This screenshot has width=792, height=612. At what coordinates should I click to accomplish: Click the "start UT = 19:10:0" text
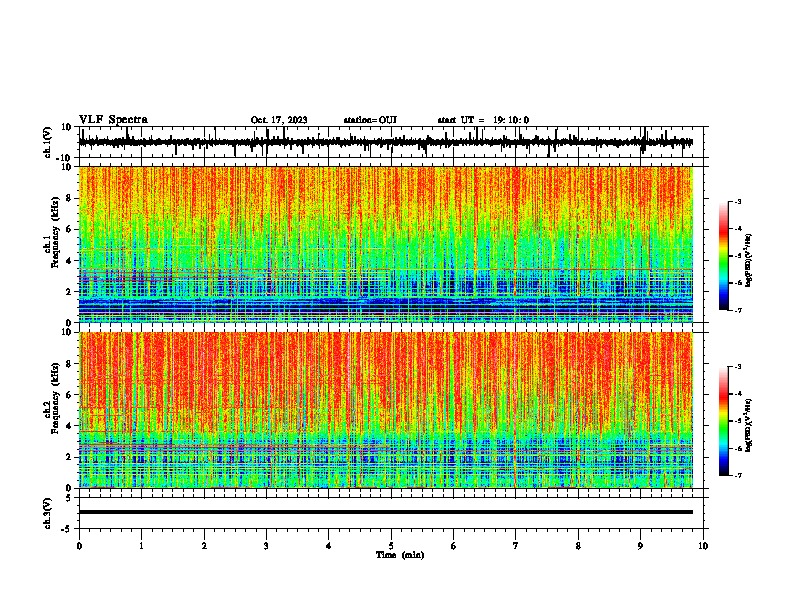click(x=483, y=120)
